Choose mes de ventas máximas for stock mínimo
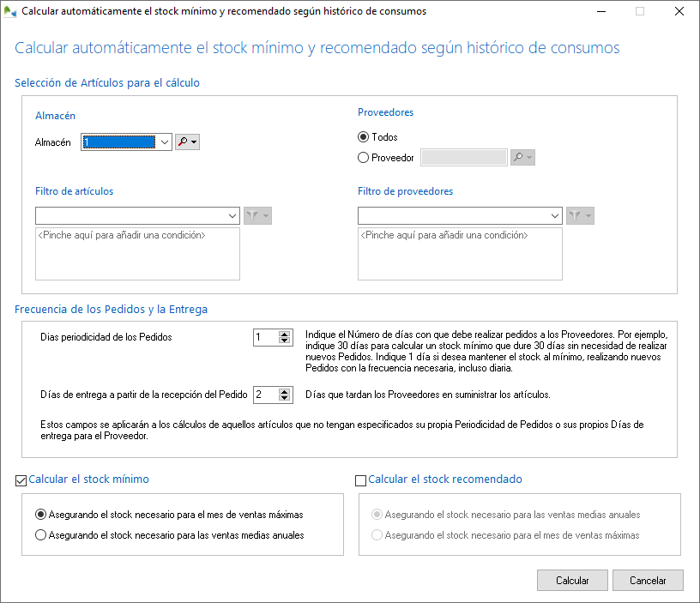This screenshot has height=603, width=700. [40, 515]
